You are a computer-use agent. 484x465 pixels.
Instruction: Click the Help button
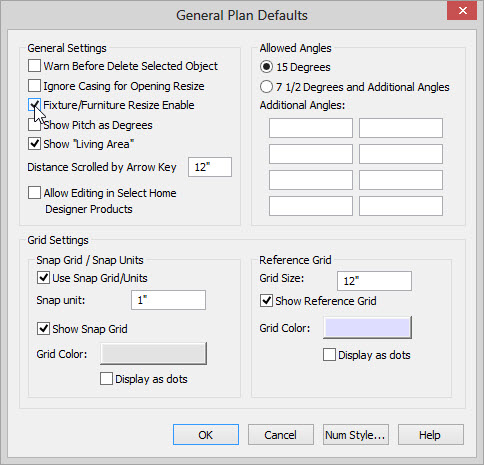[x=431, y=435]
